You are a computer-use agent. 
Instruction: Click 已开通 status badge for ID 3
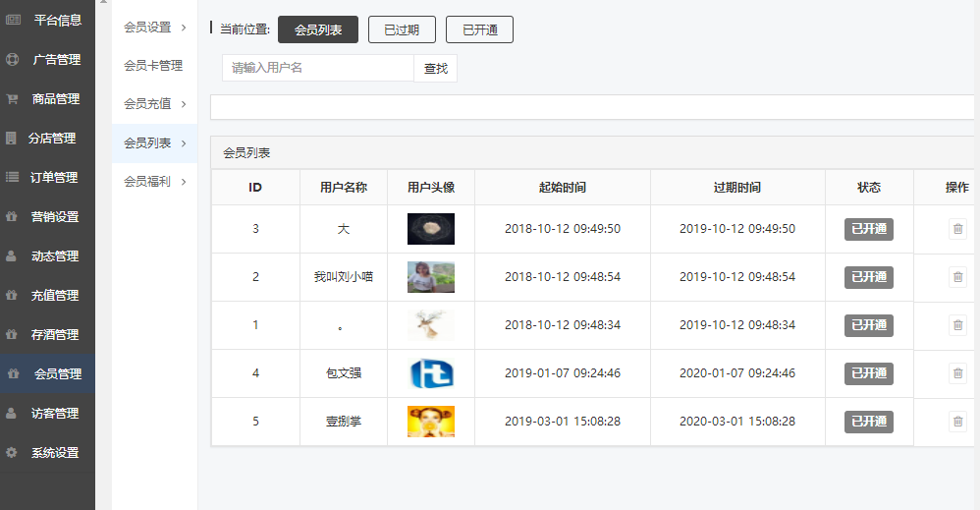[x=869, y=229]
